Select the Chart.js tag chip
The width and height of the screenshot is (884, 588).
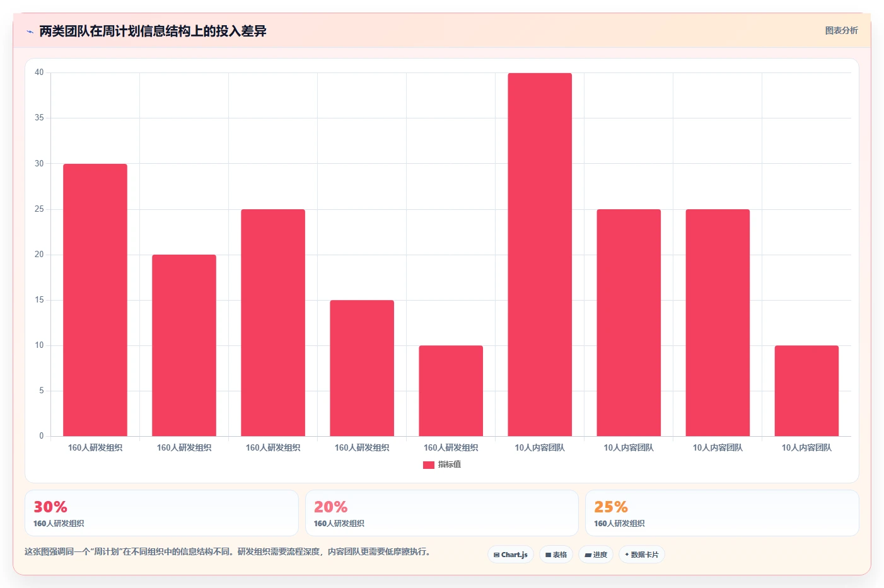click(511, 555)
